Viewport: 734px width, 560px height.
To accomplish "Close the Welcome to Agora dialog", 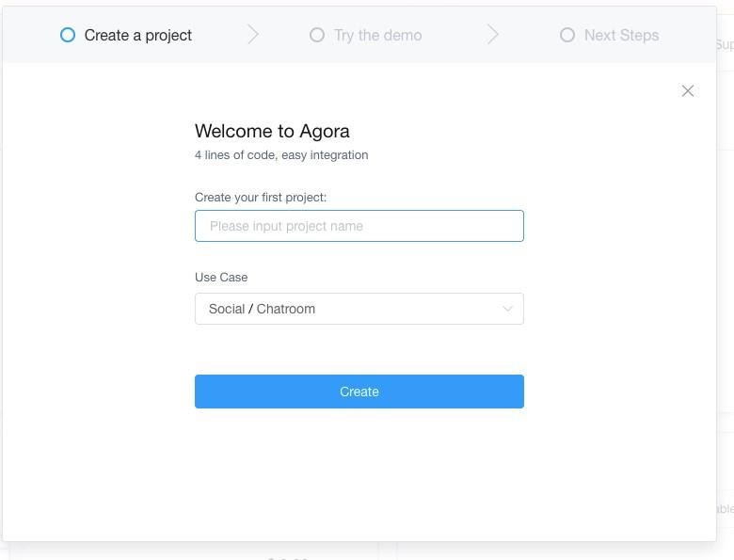I will pyautogui.click(x=688, y=91).
